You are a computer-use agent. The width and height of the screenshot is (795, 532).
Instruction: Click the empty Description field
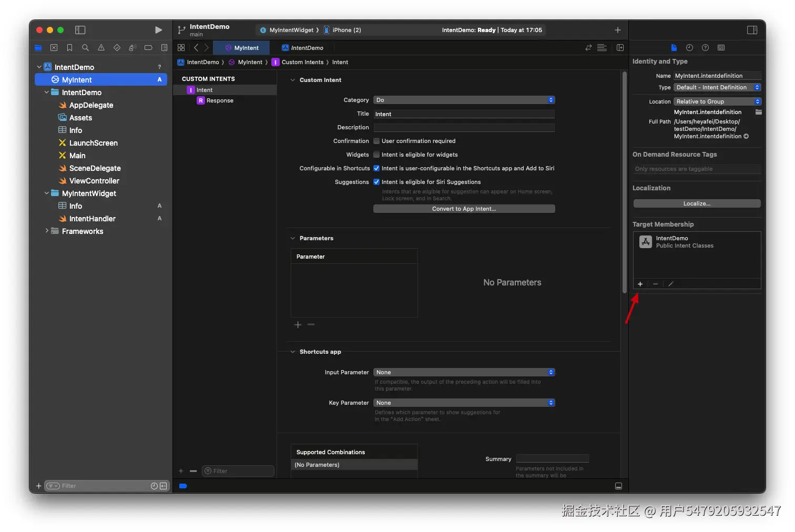point(464,127)
